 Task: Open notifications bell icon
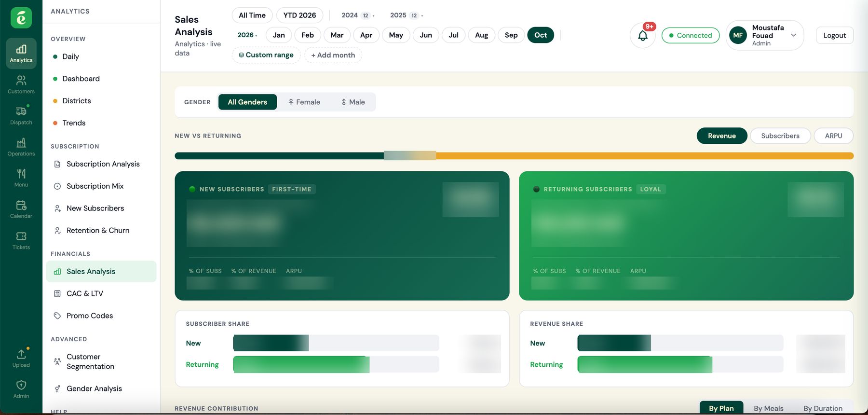pos(643,35)
